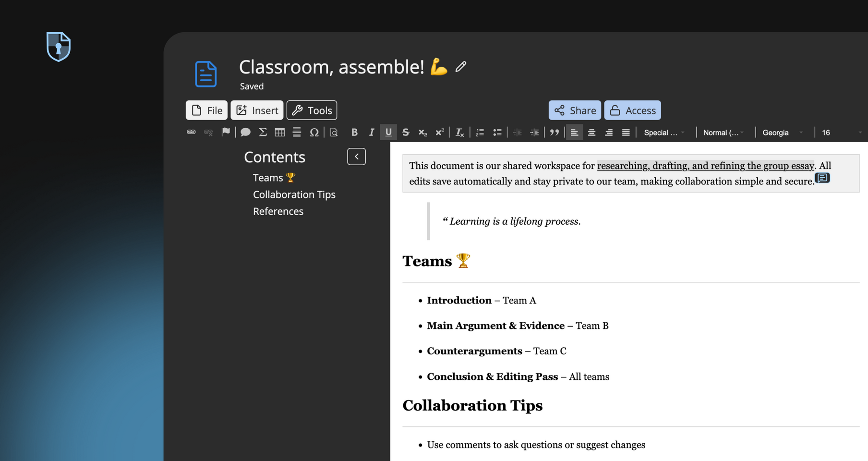868x461 pixels.
Task: Insert a math formula with the Sigma icon
Action: (263, 132)
